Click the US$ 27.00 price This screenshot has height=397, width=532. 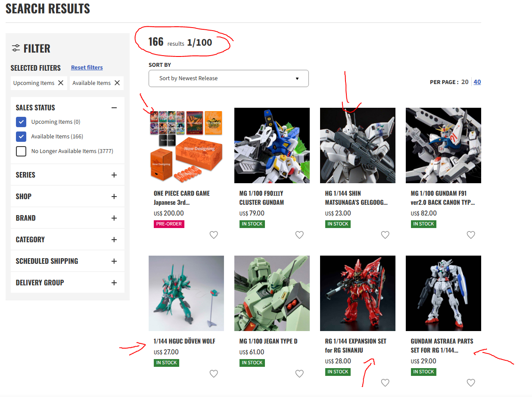166,352
